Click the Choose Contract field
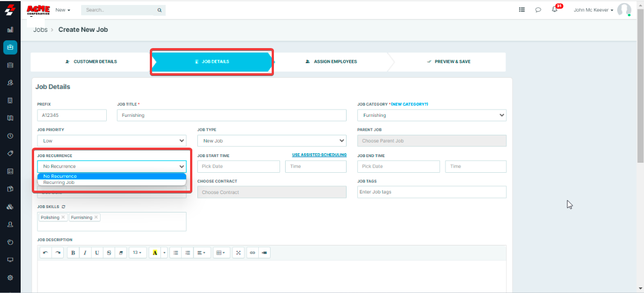644x293 pixels. [x=272, y=192]
